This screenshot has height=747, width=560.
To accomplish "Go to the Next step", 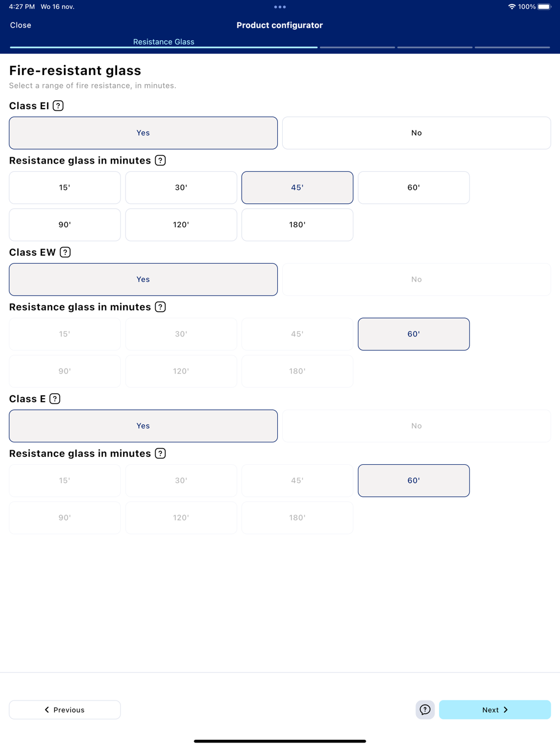I will [x=494, y=709].
